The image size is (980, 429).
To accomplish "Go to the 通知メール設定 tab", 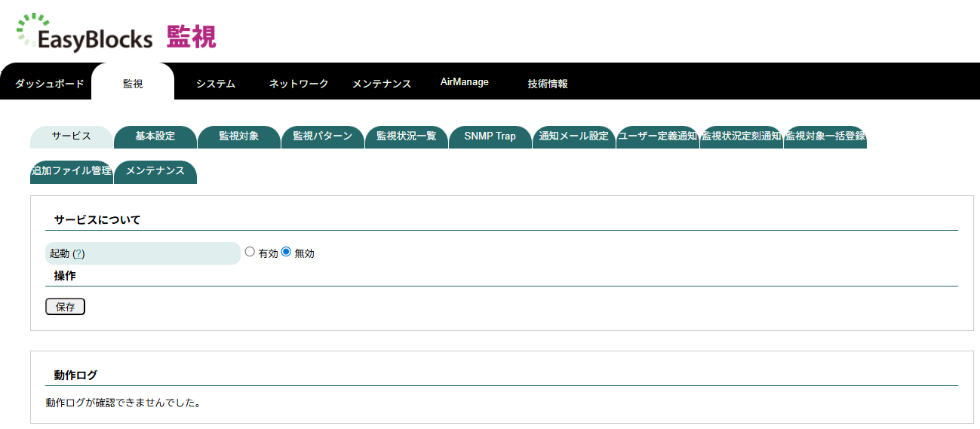I will (573, 136).
